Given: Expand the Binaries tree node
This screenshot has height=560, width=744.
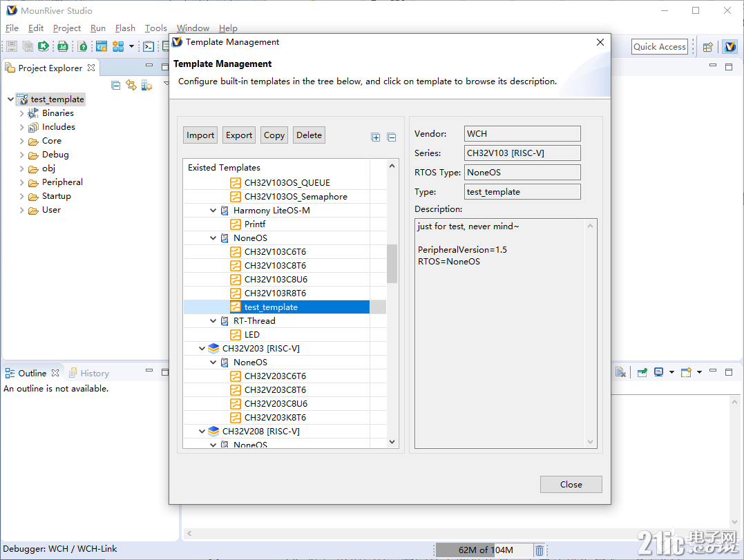Looking at the screenshot, I should click(22, 113).
